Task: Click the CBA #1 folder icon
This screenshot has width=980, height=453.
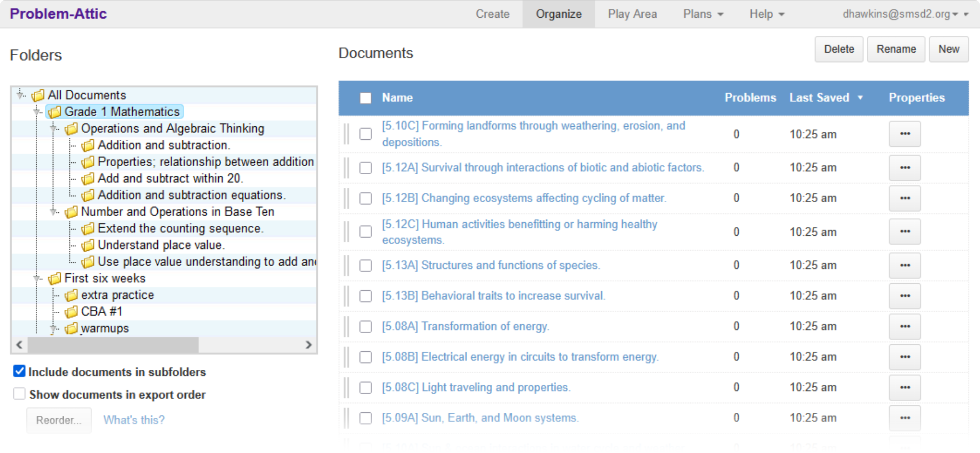Action: [x=71, y=312]
